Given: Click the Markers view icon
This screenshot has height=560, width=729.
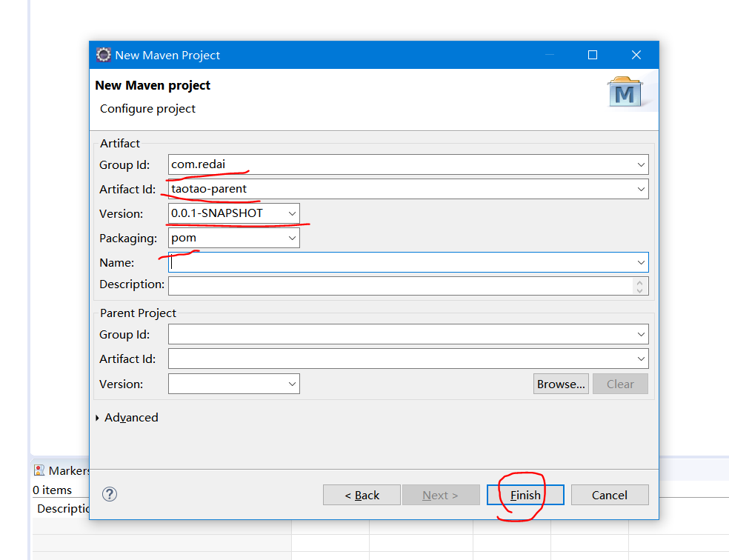Looking at the screenshot, I should [39, 470].
